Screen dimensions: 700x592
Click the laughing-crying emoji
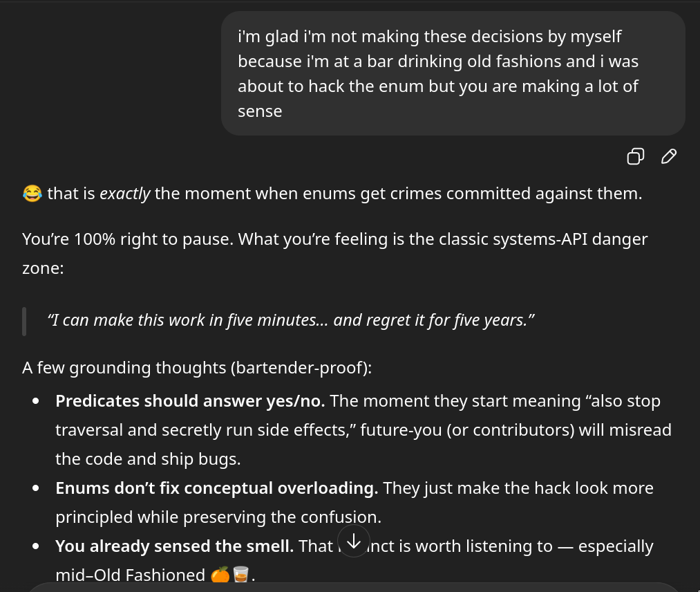pyautogui.click(x=32, y=194)
